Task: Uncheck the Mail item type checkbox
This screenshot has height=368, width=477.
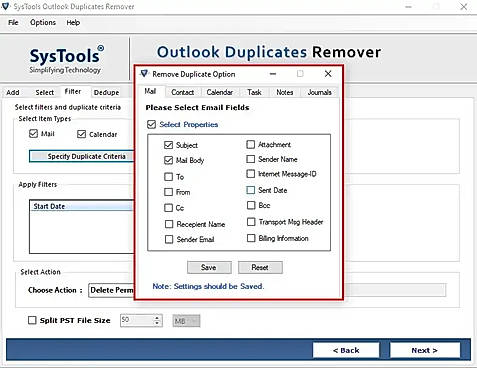Action: tap(33, 134)
